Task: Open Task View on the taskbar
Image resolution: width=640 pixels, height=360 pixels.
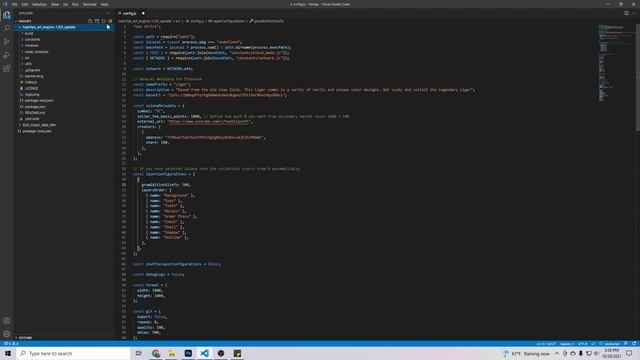Action: point(139,353)
